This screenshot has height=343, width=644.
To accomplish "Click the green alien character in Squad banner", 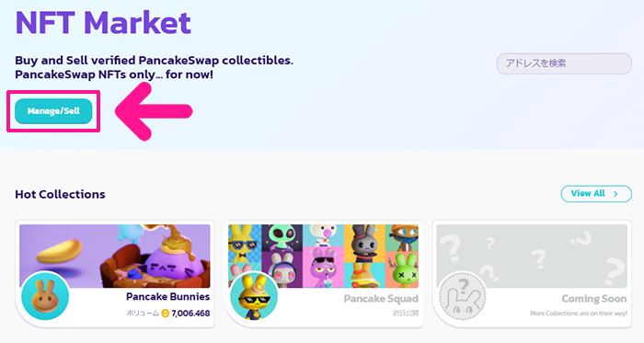I will 282,237.
